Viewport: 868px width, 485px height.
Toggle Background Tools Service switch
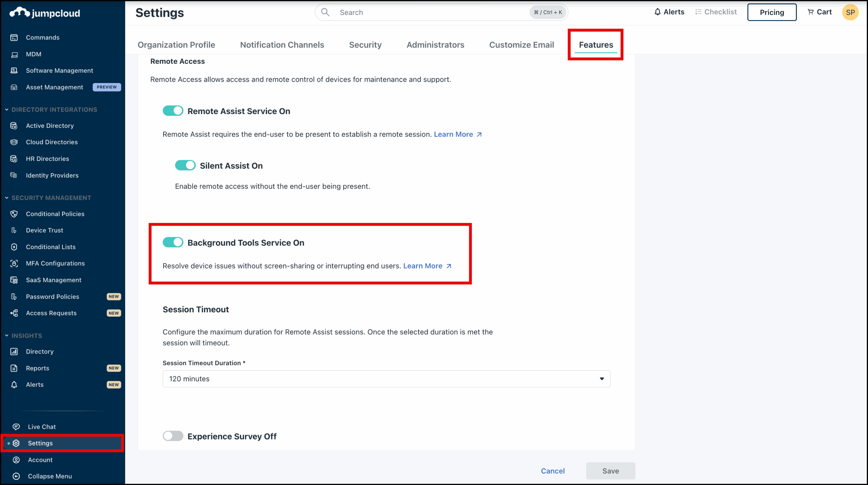(173, 242)
